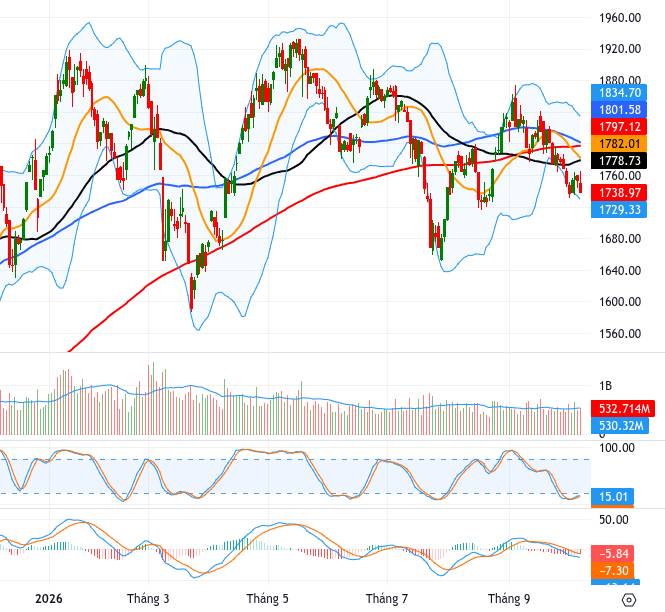Click the Tháng 9 time axis label

509,599
